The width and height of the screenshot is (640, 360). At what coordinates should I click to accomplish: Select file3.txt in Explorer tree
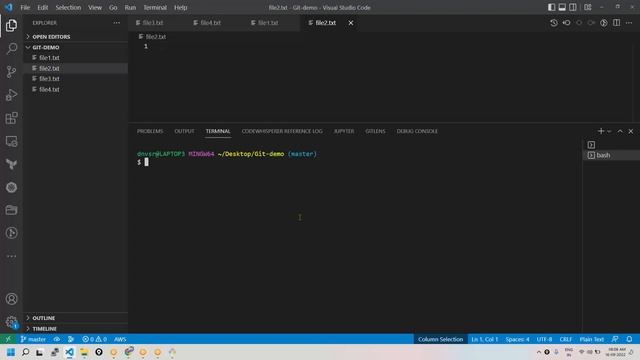(76, 79)
